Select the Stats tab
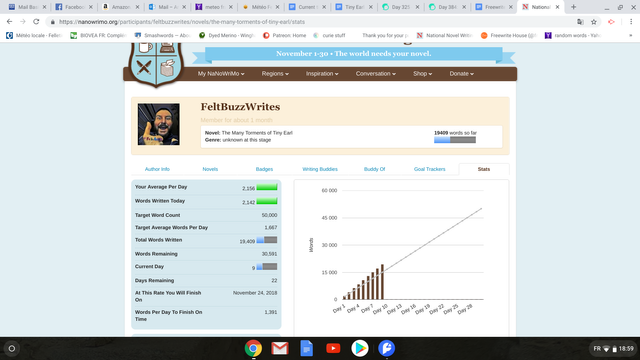This screenshot has height=360, width=640. [x=484, y=169]
